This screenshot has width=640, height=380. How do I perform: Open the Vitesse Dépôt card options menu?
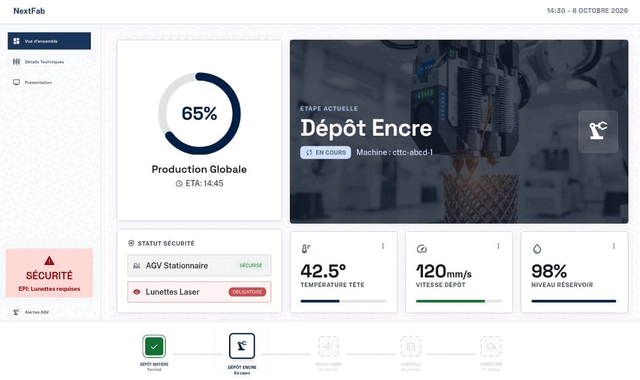click(498, 246)
